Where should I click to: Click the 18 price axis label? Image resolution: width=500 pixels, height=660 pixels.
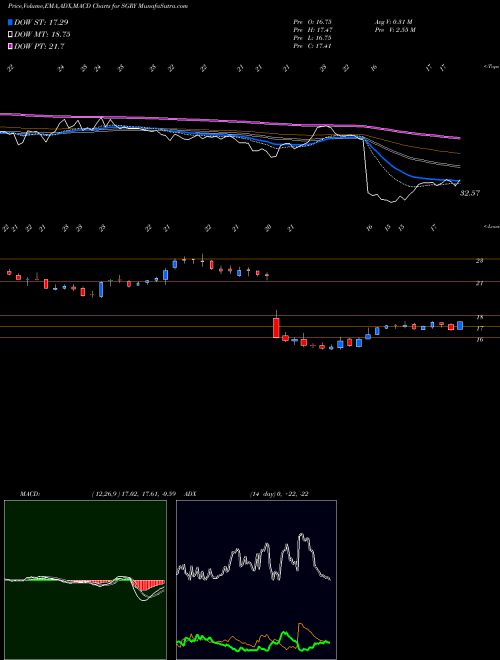(479, 317)
